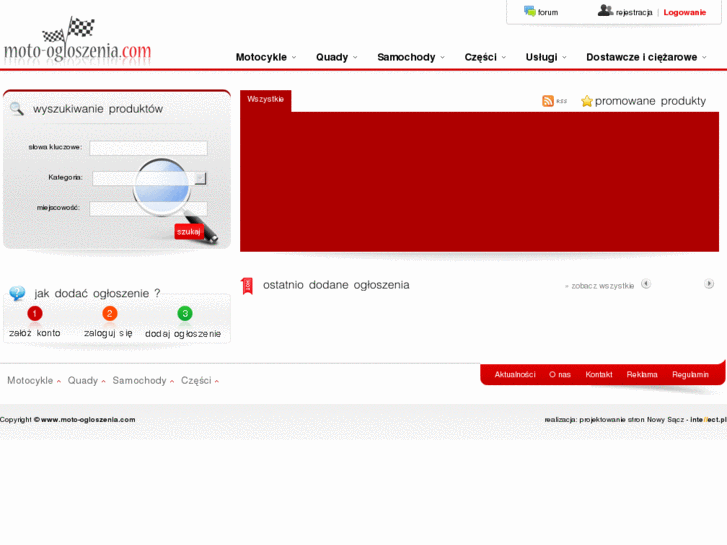Click the moto-ogloszenia.com checkered flag logo
727x545 pixels.
(x=77, y=42)
